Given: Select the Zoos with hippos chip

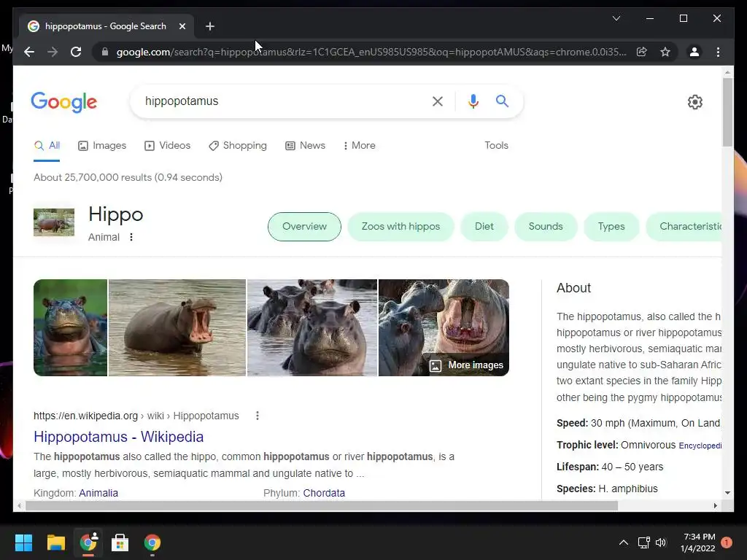Looking at the screenshot, I should click(400, 227).
